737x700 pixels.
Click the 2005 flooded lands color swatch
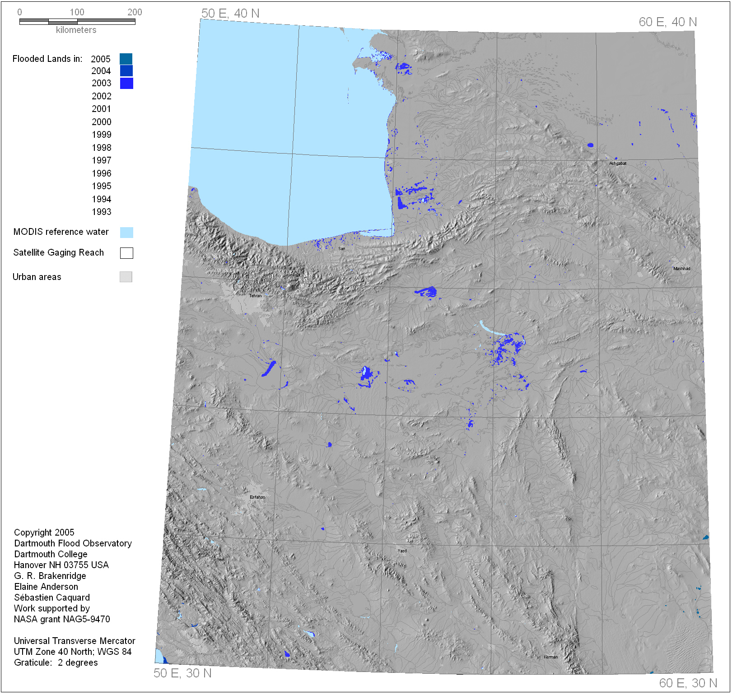click(x=126, y=59)
